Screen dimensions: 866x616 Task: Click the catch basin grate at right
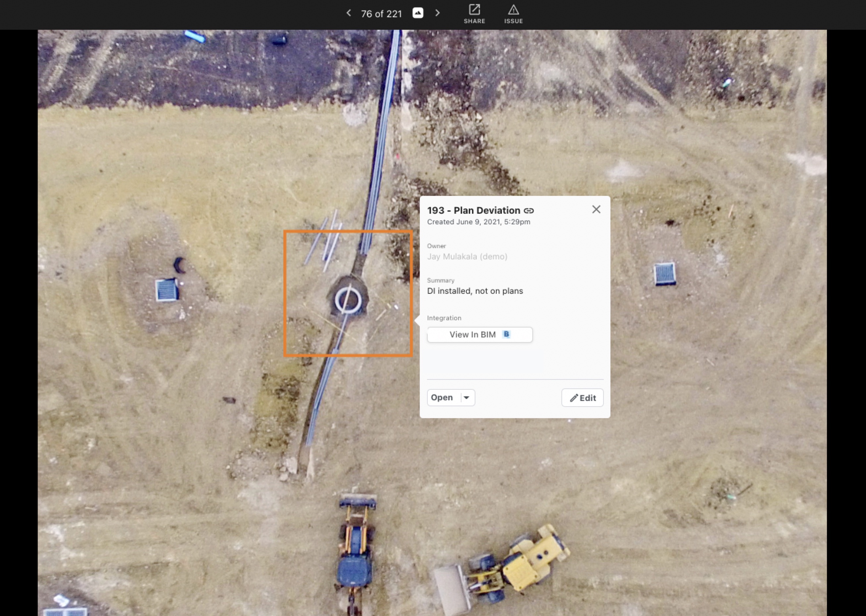coord(664,273)
